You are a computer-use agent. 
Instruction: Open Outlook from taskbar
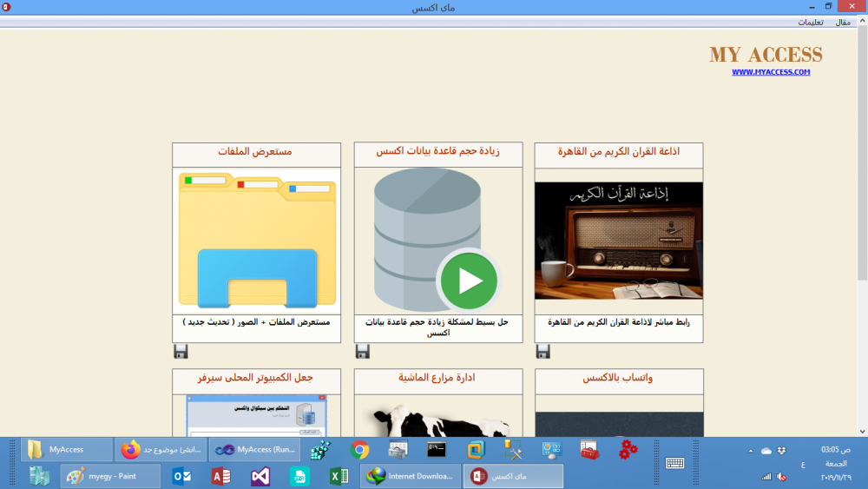point(181,476)
